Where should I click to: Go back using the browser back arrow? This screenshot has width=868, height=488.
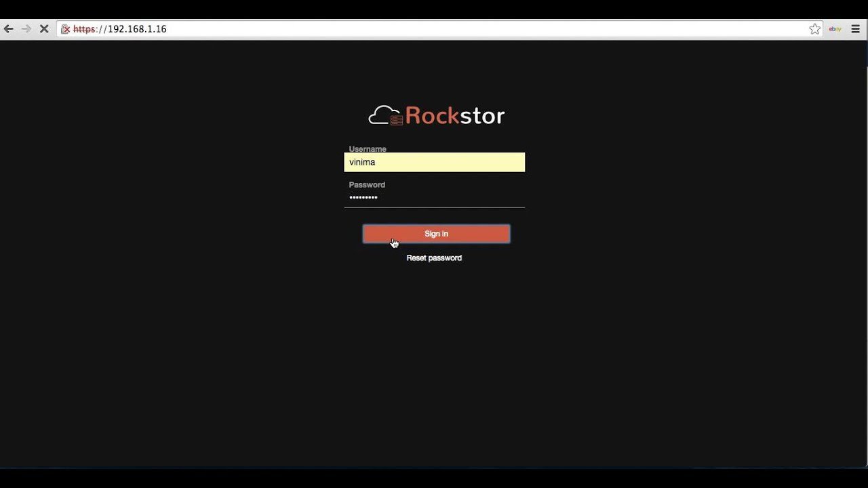point(9,29)
